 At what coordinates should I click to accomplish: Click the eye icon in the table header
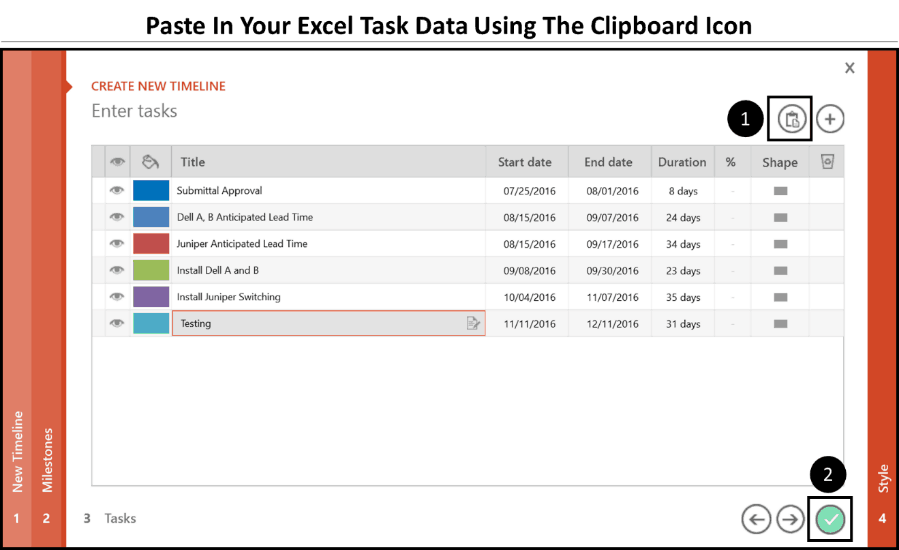click(x=118, y=162)
